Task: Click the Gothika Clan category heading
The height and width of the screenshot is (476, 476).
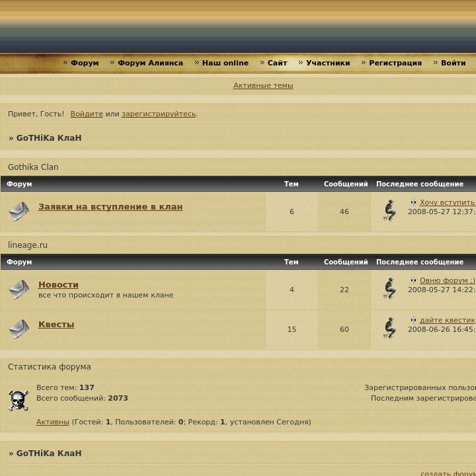Action: click(x=33, y=167)
